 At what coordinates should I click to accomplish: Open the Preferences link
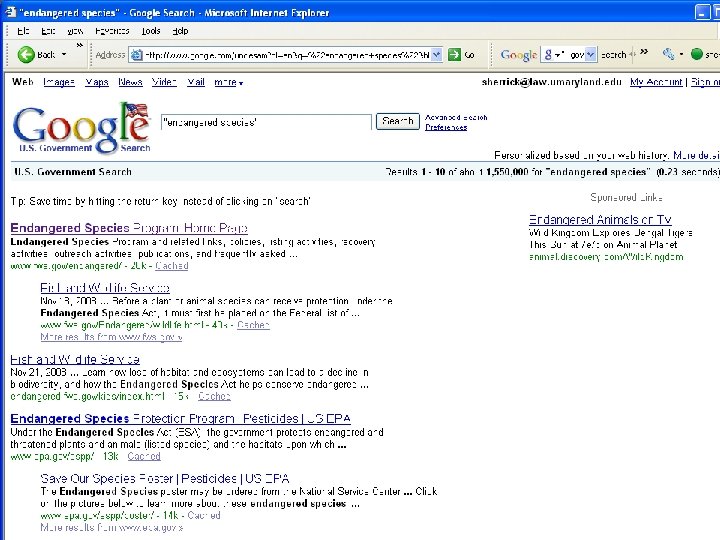[446, 127]
